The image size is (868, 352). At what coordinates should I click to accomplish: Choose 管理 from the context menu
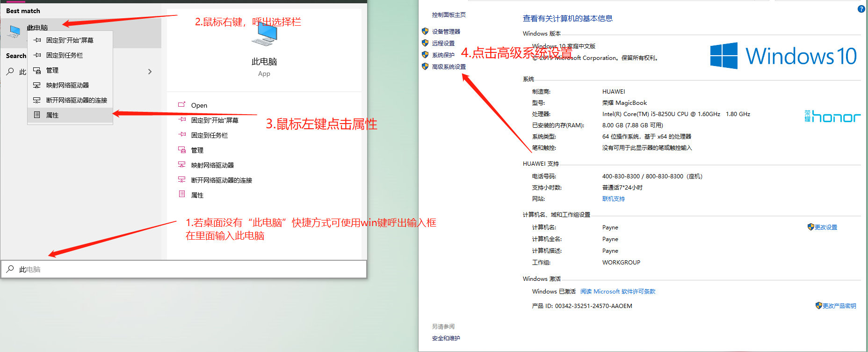click(52, 70)
